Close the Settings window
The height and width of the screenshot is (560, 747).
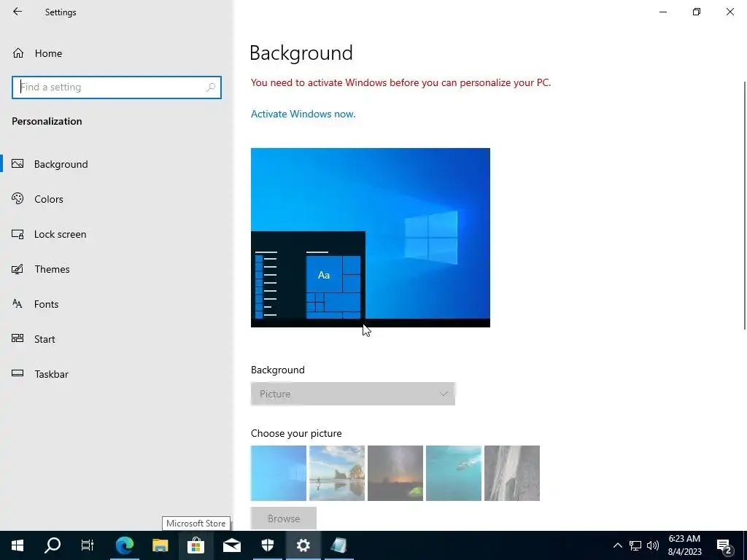pos(729,12)
